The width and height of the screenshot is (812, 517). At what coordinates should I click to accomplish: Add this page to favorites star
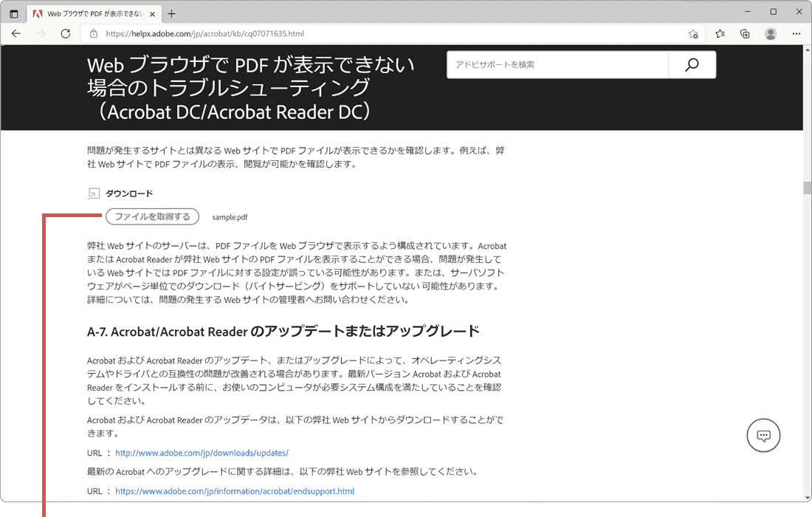(x=693, y=34)
